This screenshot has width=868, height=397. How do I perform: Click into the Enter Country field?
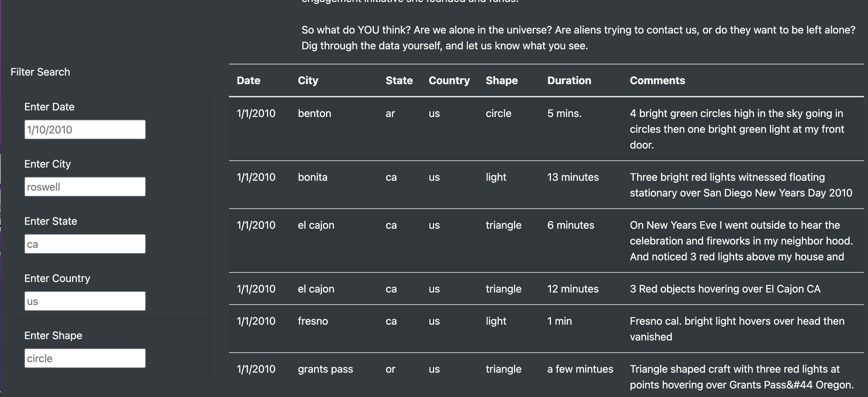[85, 301]
